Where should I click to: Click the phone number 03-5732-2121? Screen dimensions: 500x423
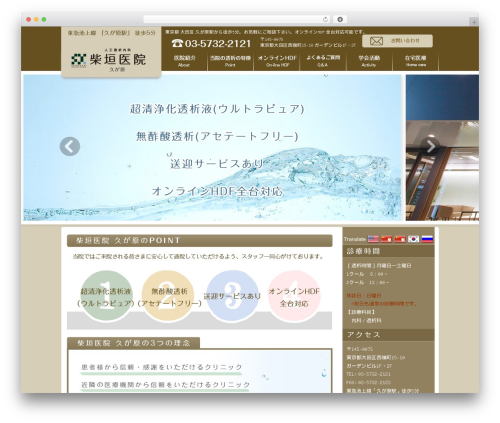point(211,43)
